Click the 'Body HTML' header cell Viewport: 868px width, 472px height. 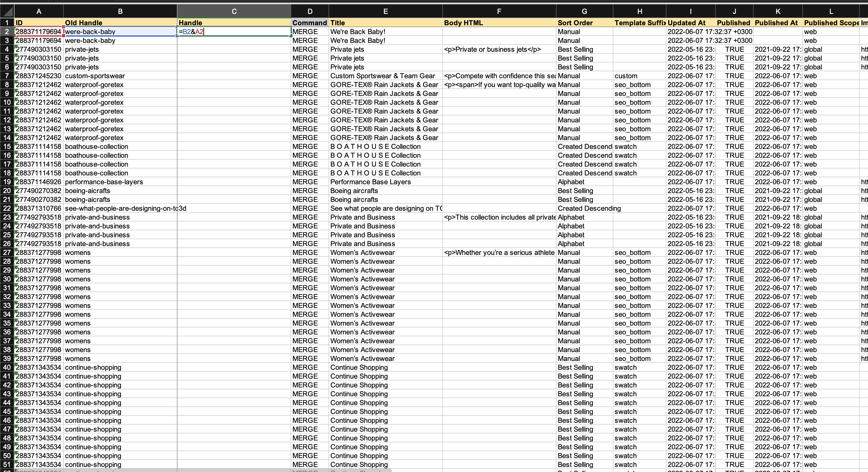point(499,23)
